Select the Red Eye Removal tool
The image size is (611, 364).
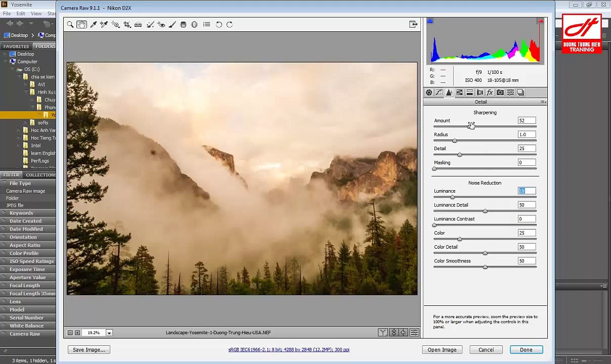[x=161, y=24]
